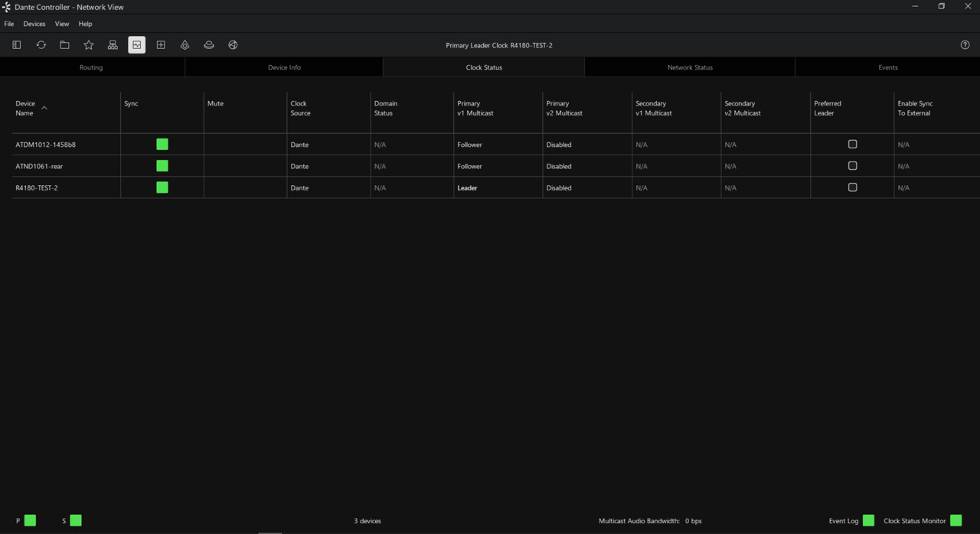Open the Clock Status Monitor indicator
The width and height of the screenshot is (980, 534).
[x=955, y=520]
